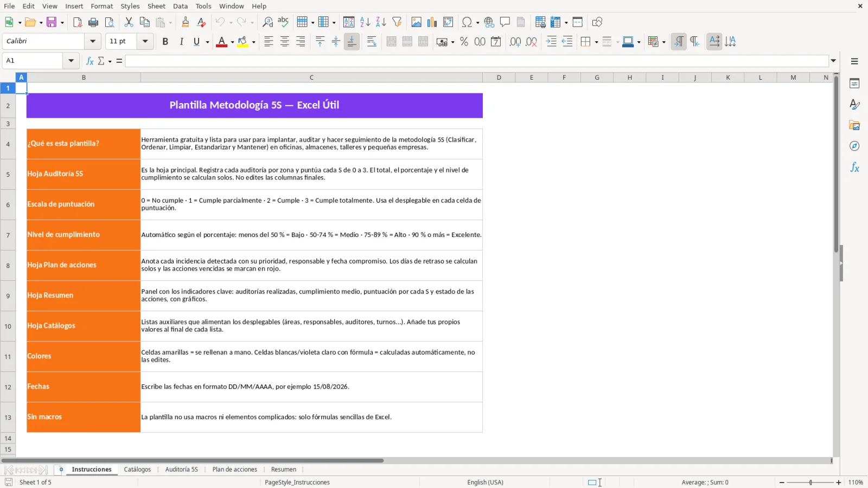Select the Clone Formatting paintbrush
The height and width of the screenshot is (488, 868).
coord(186,22)
